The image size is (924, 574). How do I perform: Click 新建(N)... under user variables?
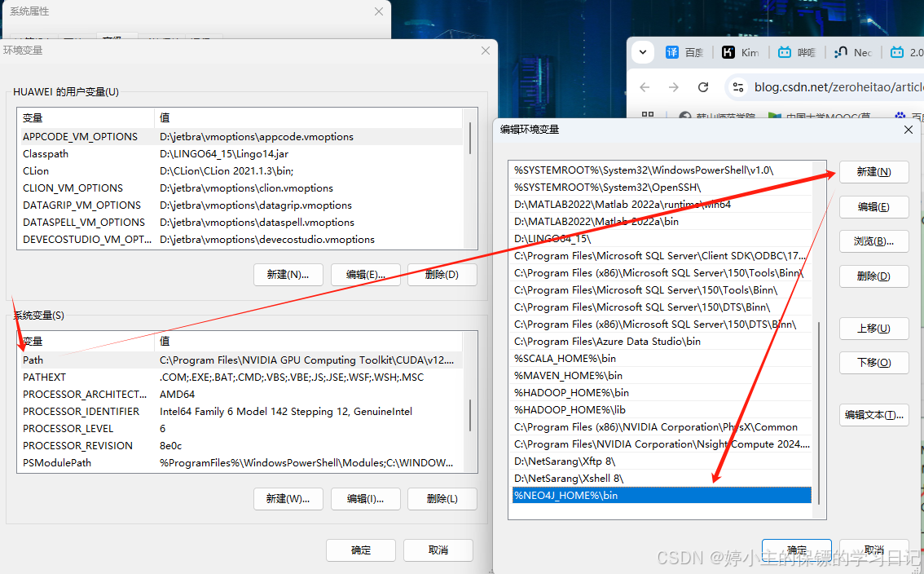[x=288, y=274]
